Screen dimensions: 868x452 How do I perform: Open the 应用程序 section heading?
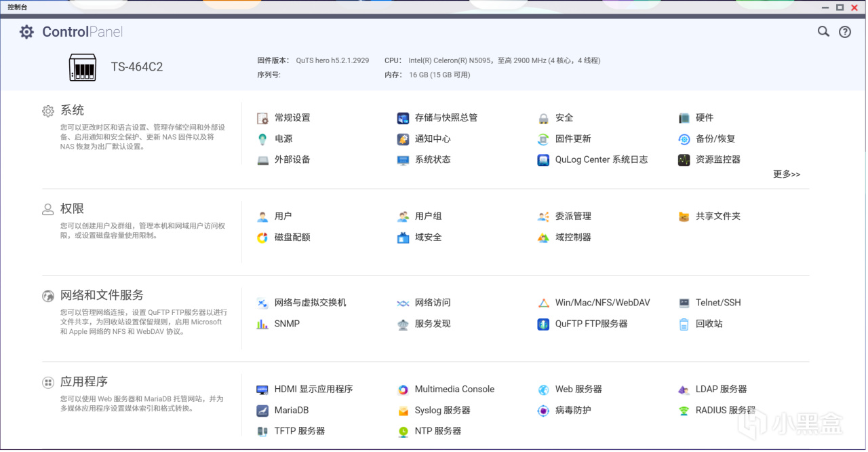click(84, 382)
